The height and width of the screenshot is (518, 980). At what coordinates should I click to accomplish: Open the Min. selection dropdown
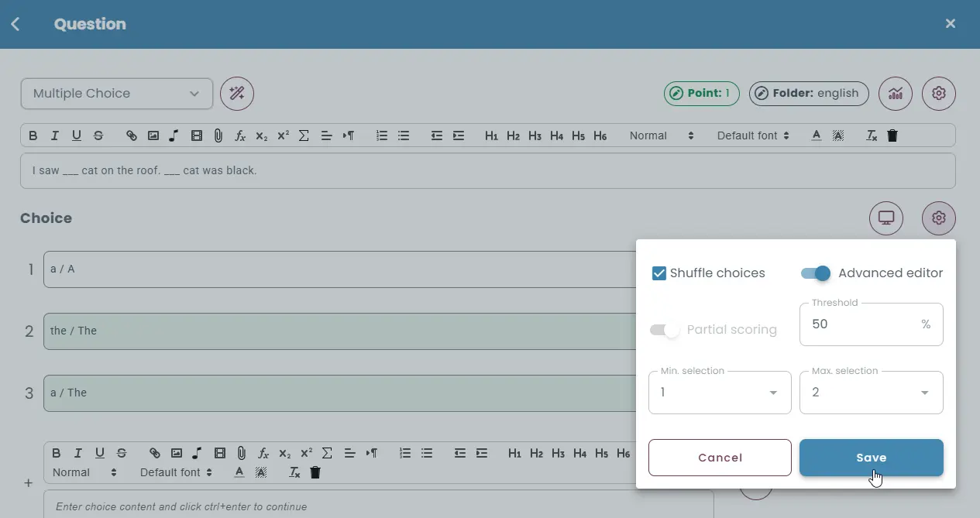720,393
